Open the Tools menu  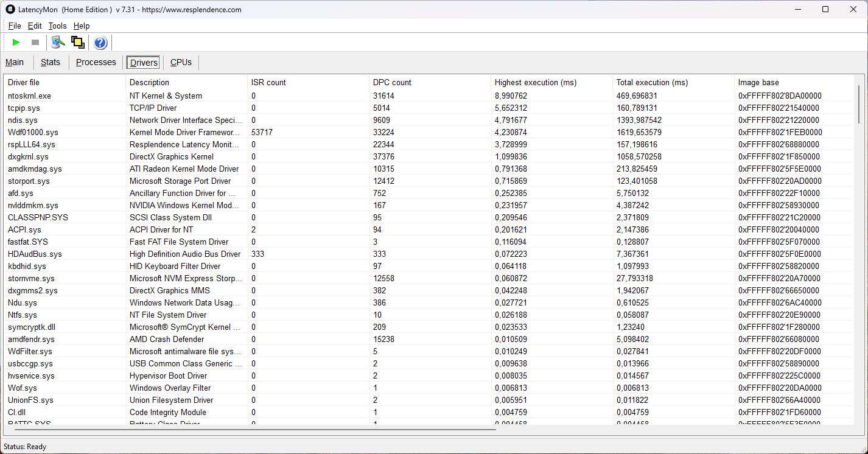click(x=57, y=26)
